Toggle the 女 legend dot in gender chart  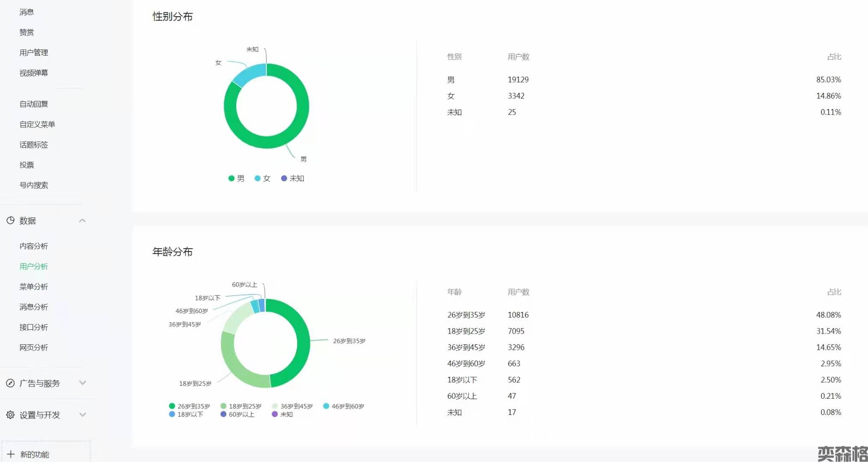257,178
